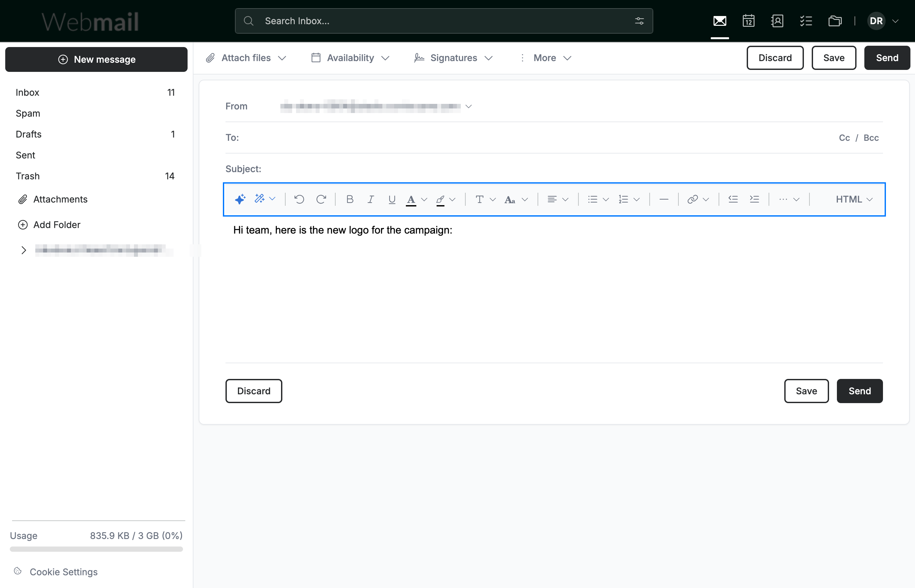Insert a bulleted list

click(592, 199)
